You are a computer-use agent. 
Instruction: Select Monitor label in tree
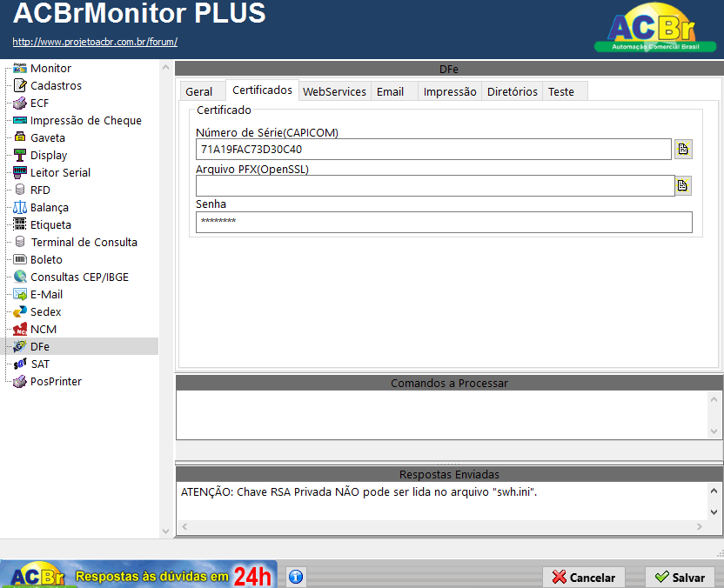[50, 69]
